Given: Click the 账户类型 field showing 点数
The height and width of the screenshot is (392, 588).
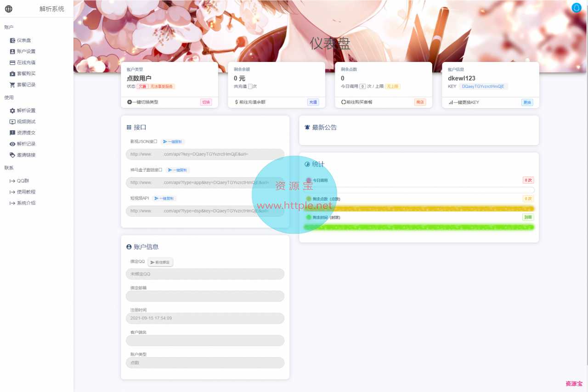Looking at the screenshot, I should pyautogui.click(x=205, y=363).
